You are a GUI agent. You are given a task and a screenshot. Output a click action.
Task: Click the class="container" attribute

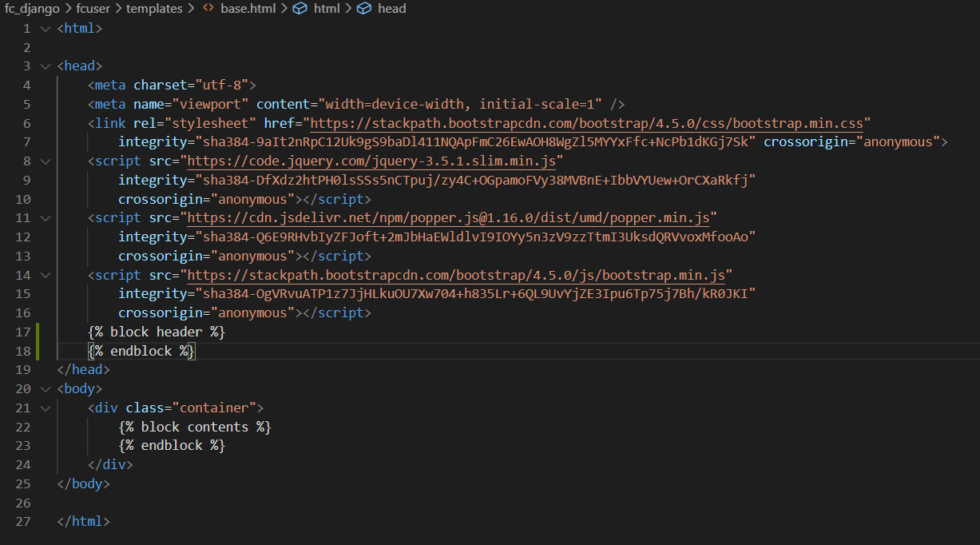191,408
